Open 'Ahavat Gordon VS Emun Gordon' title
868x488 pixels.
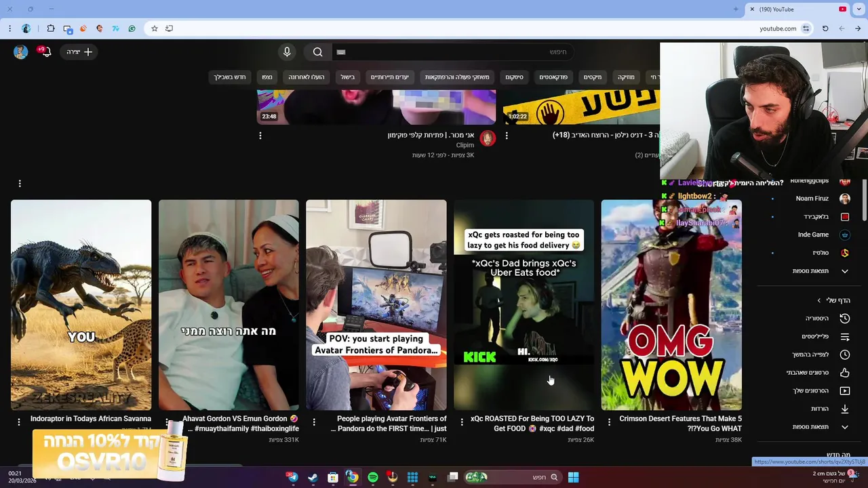tap(241, 423)
